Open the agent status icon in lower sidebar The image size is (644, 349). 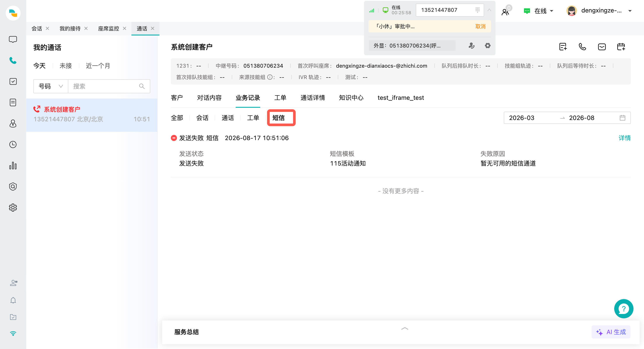pos(13,283)
